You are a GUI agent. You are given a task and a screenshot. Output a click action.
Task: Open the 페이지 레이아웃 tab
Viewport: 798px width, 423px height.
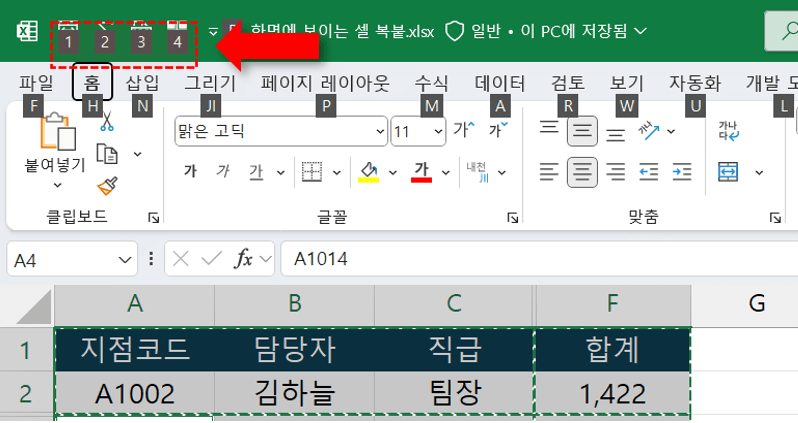[325, 83]
